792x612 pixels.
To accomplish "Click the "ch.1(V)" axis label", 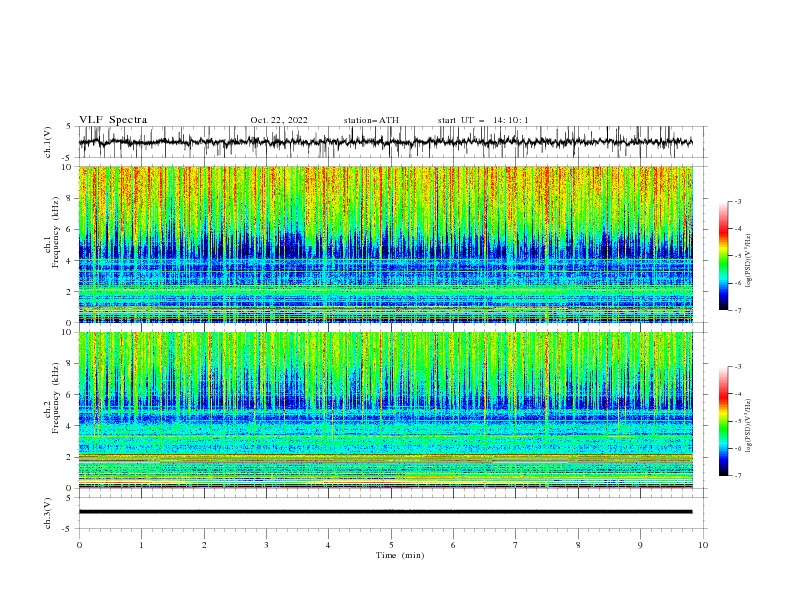I will (x=48, y=142).
